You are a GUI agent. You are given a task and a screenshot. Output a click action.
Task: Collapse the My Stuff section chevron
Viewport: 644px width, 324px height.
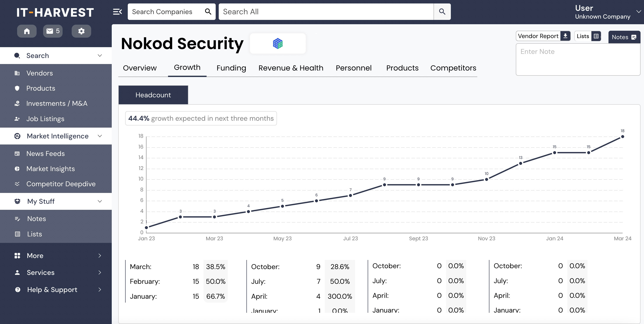(100, 201)
